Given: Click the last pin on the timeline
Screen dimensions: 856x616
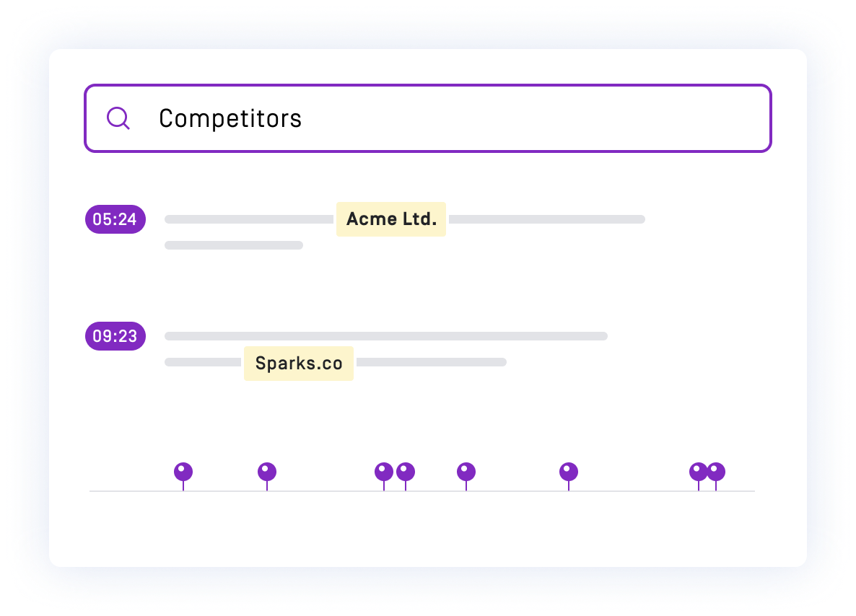Looking at the screenshot, I should point(716,476).
